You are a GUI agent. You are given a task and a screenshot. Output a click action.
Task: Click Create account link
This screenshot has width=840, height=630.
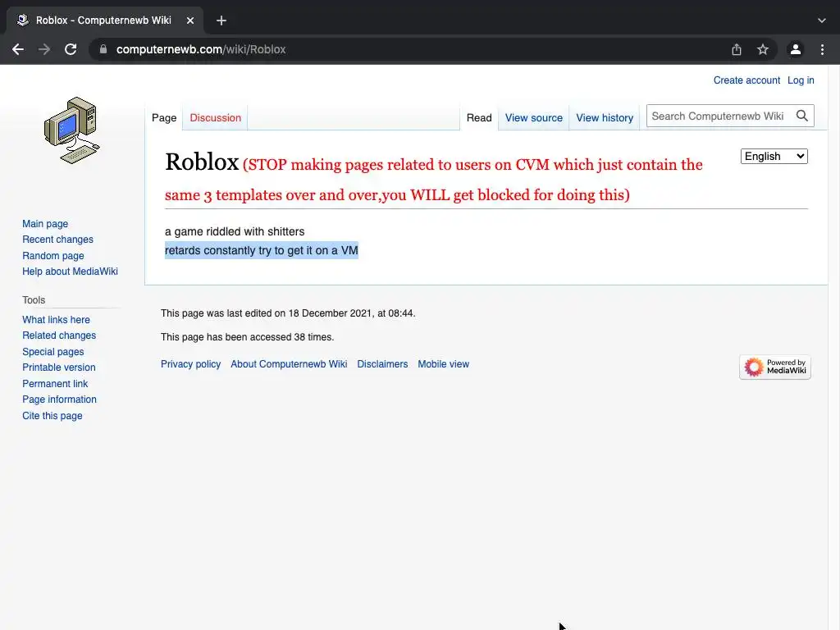coord(746,80)
